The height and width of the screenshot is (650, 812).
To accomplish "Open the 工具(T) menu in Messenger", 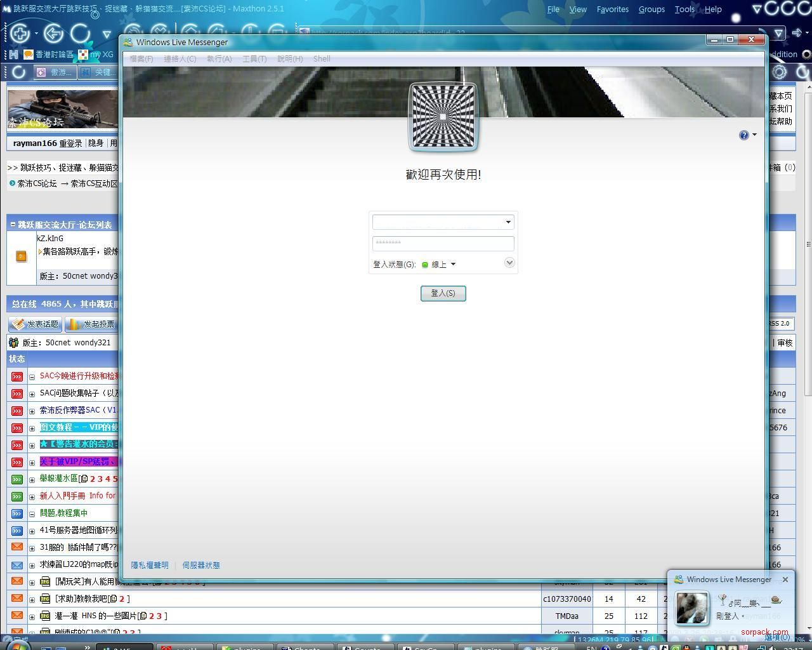I will point(254,59).
